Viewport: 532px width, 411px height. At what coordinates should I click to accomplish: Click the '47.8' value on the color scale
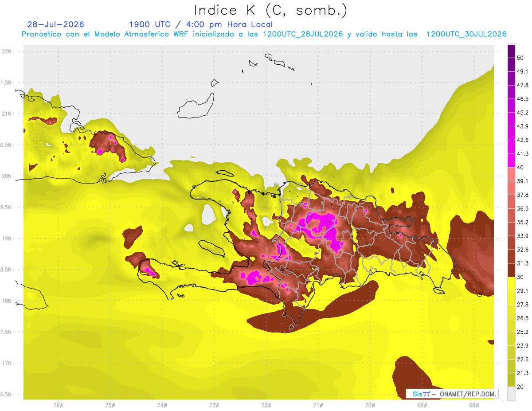click(x=523, y=85)
